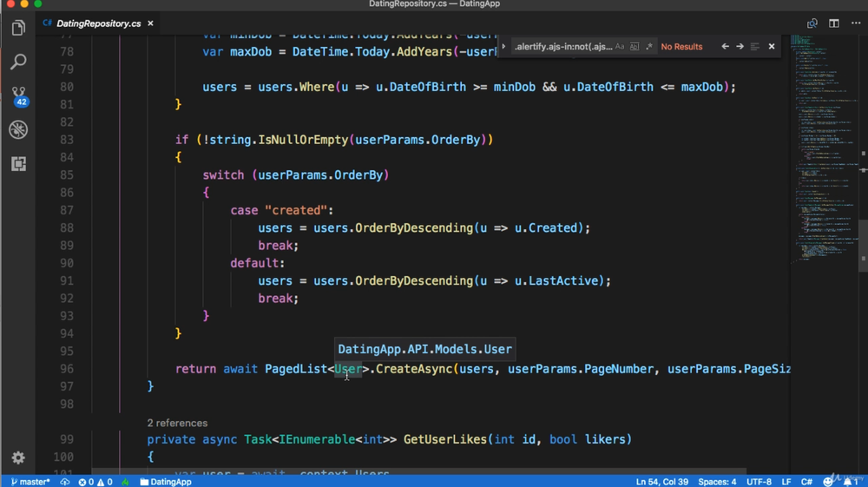
Task: Click the break statement on line 92
Action: (278, 299)
